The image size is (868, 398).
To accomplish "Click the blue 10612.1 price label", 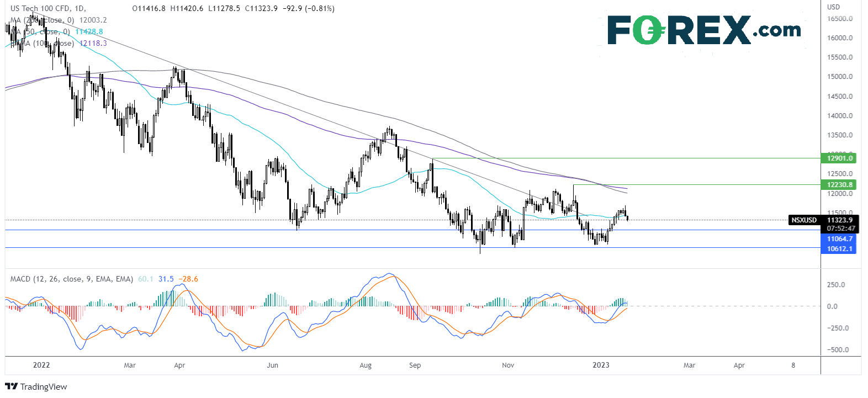I will (839, 248).
